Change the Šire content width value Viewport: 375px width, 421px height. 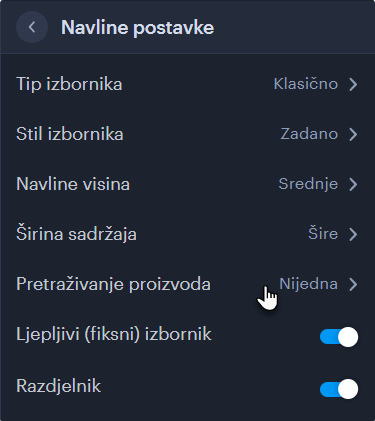click(323, 233)
